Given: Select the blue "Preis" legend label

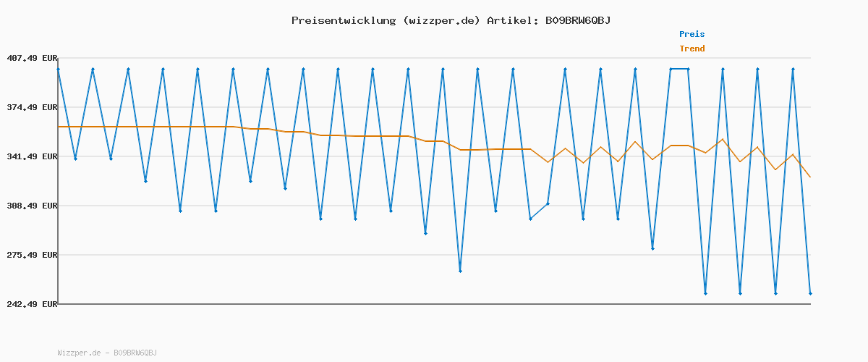Looking at the screenshot, I should [692, 34].
